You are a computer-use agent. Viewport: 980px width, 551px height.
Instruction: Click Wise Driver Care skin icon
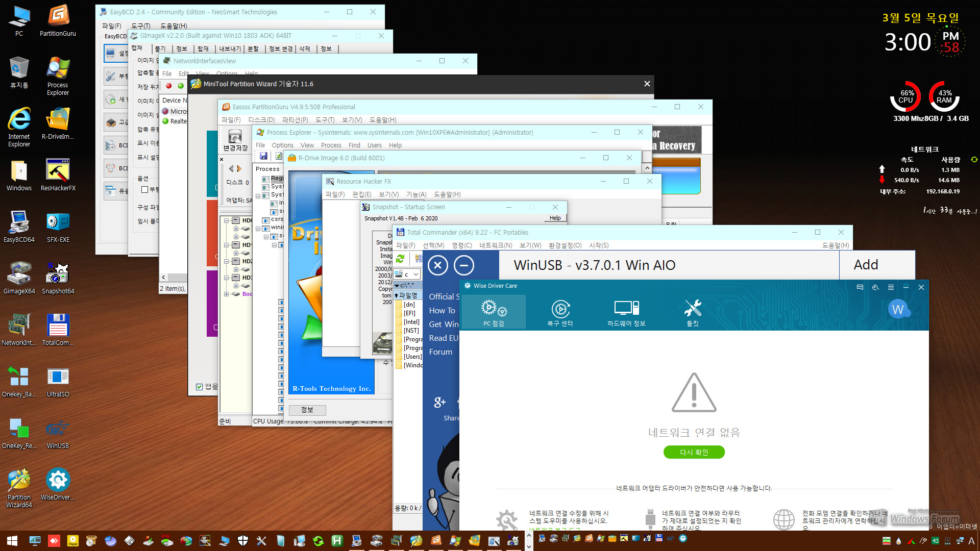875,287
